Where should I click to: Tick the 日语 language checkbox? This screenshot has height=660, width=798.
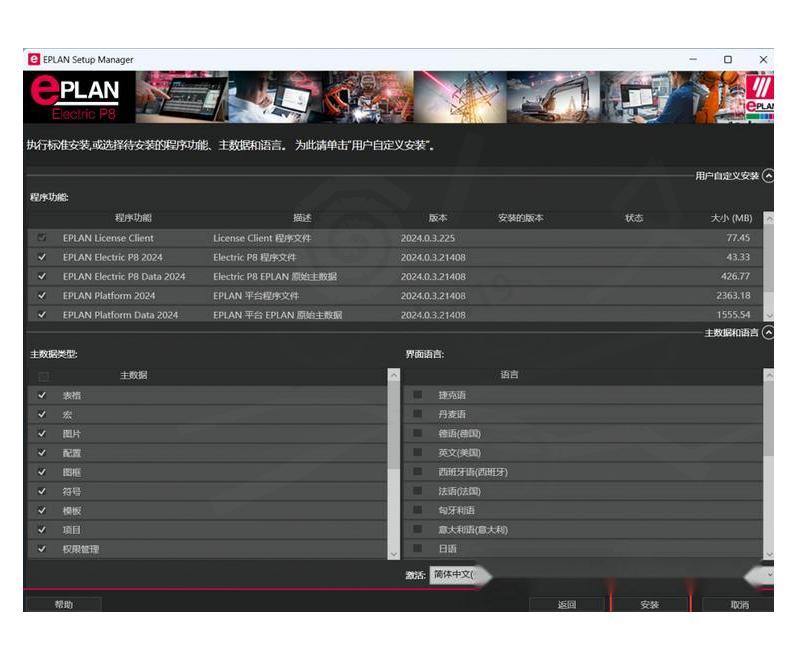417,549
